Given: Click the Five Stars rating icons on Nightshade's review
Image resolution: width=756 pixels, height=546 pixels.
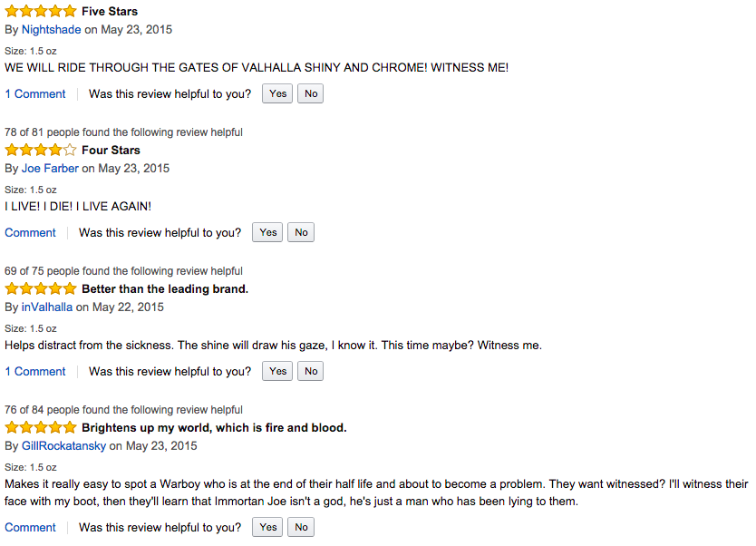Looking at the screenshot, I should 41,11.
